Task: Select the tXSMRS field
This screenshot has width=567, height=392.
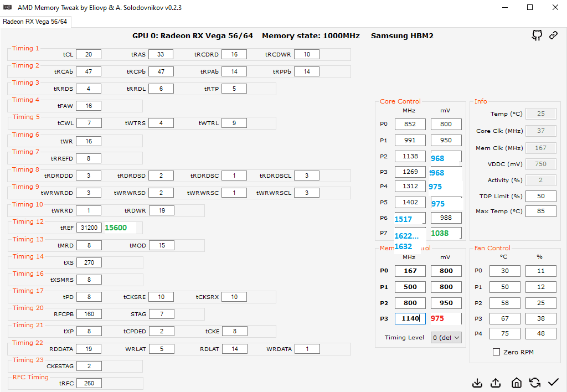Action: pyautogui.click(x=89, y=280)
